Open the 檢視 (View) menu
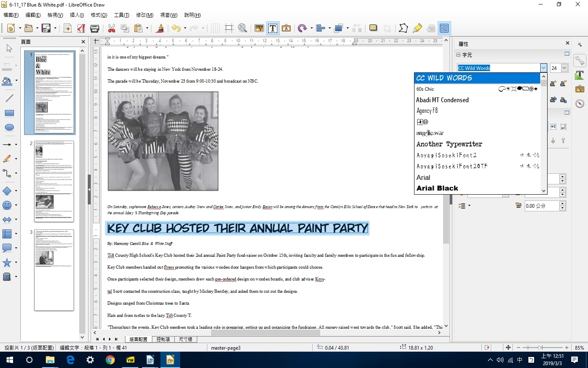The width and height of the screenshot is (588, 368). click(55, 15)
